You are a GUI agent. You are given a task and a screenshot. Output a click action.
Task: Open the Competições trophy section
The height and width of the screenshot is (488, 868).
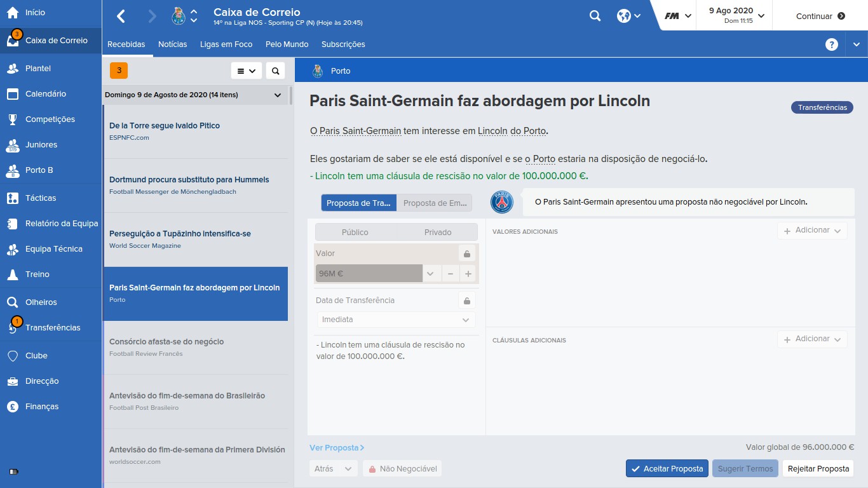click(51, 119)
